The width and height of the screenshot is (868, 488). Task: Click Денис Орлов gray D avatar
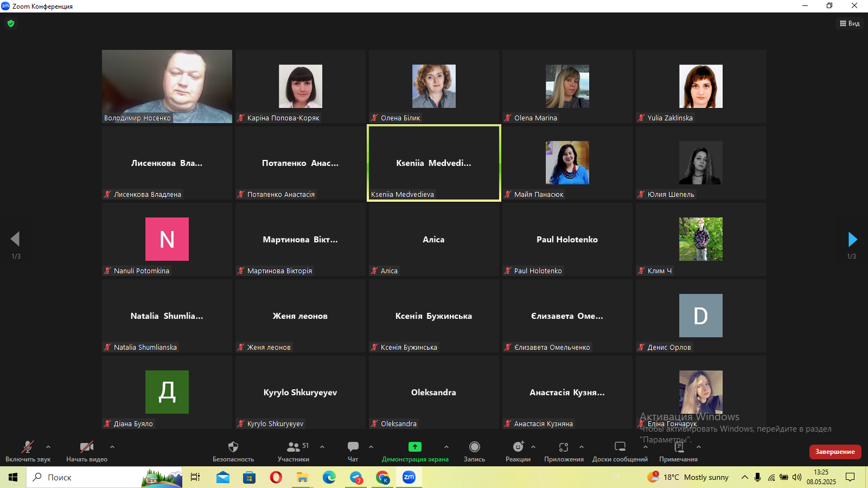pos(701,316)
